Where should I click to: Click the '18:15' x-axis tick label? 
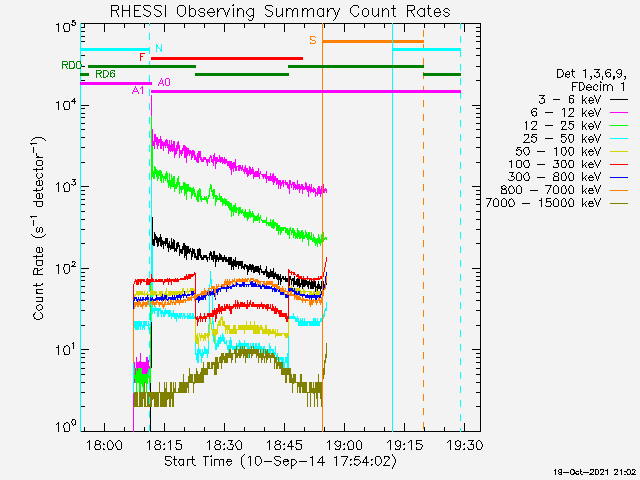[x=164, y=445]
